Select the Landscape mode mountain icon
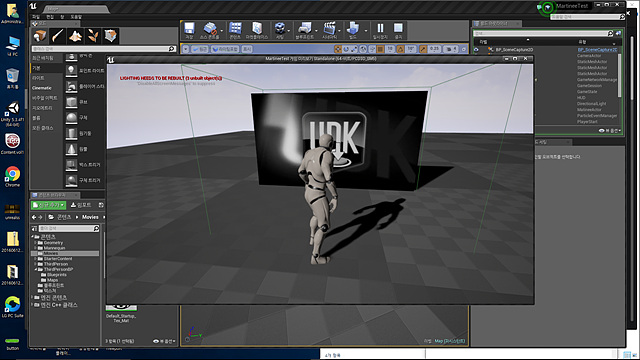640x360 pixels. 75,36
